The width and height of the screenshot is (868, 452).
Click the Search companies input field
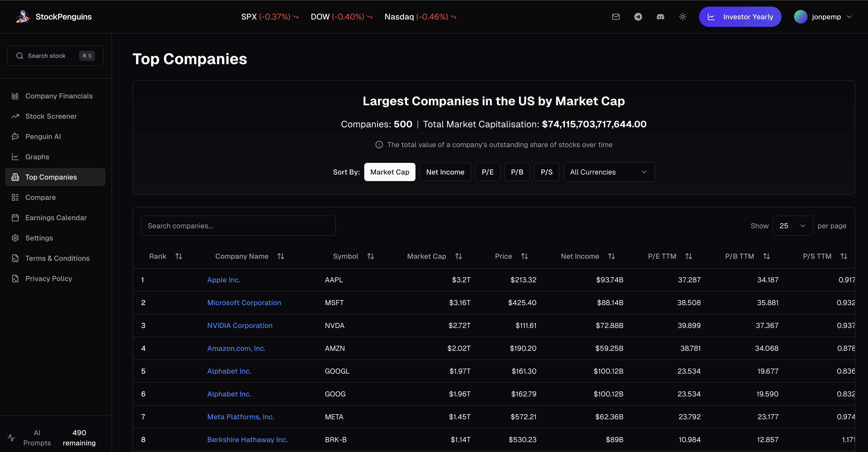click(x=238, y=226)
